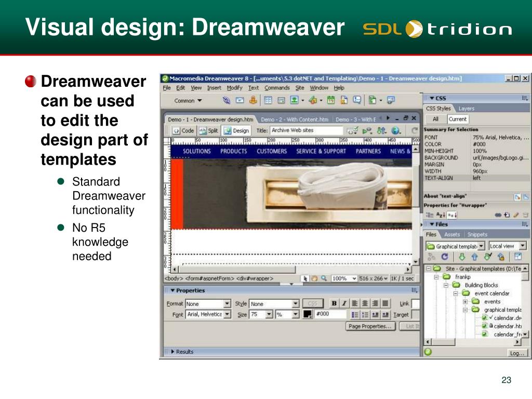Attach style sheet link icon in CSS panel
The image size is (532, 399).
[498, 215]
